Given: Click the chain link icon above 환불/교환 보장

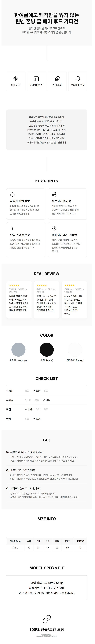Looking at the screenshot, I should coord(47,619).
